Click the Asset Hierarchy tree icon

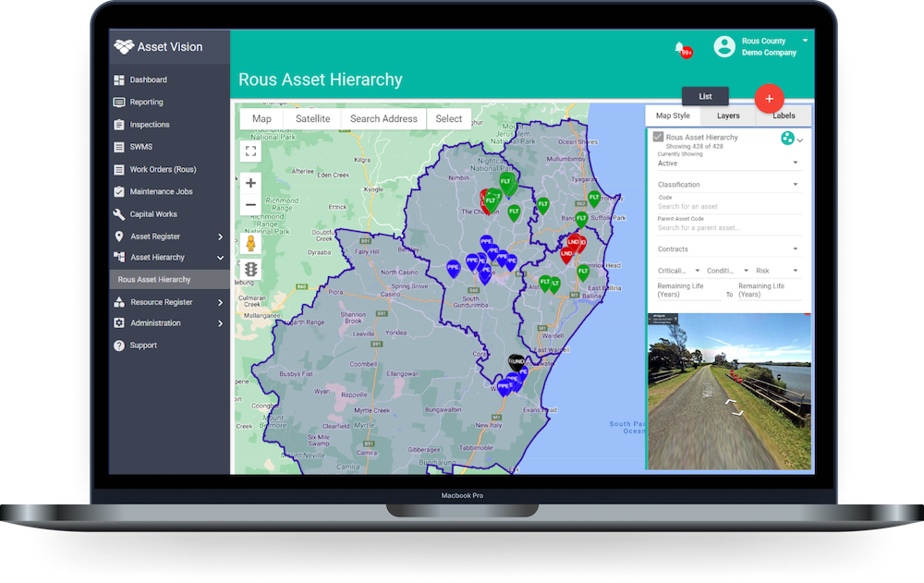(x=119, y=257)
